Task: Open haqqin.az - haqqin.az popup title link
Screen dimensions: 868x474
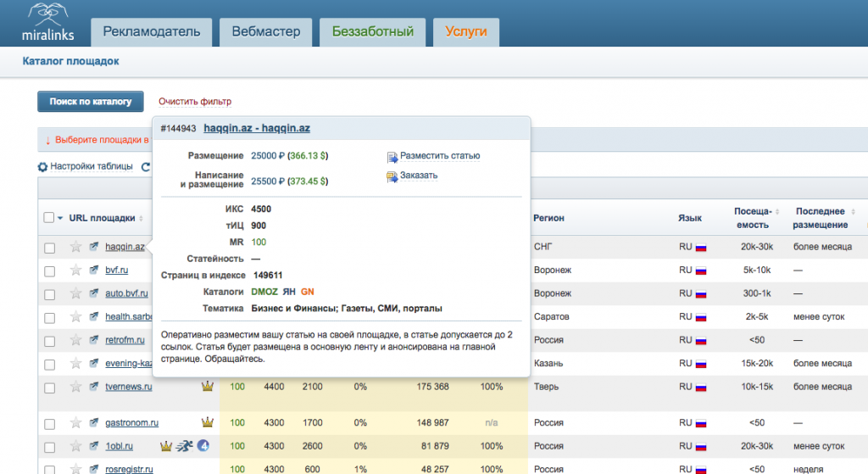Action: tap(257, 128)
